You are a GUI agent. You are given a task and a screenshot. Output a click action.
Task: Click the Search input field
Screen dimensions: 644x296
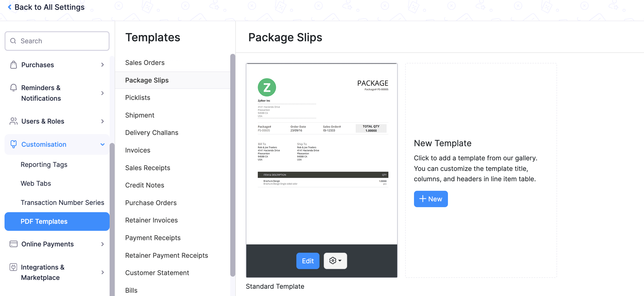[57, 41]
